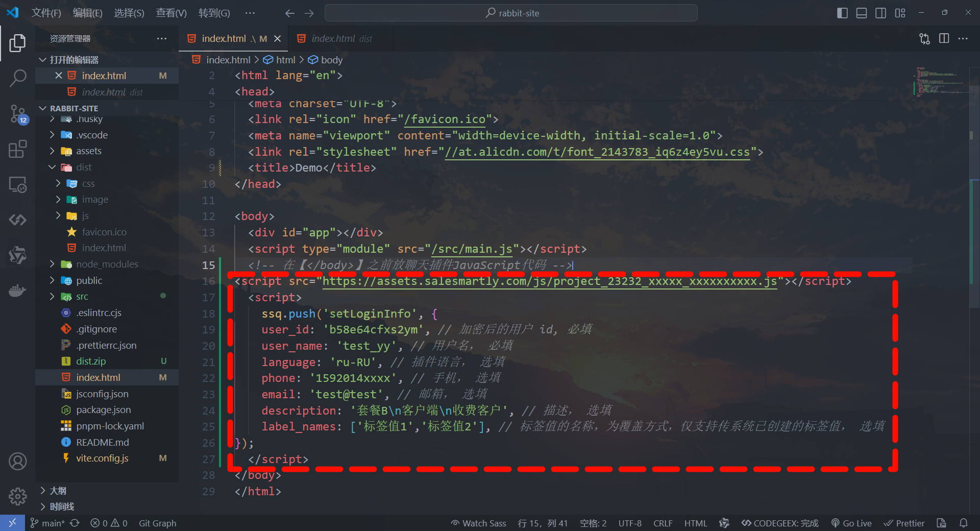
Task: Collapse the 打开的编辑器 section
Action: tap(75, 60)
